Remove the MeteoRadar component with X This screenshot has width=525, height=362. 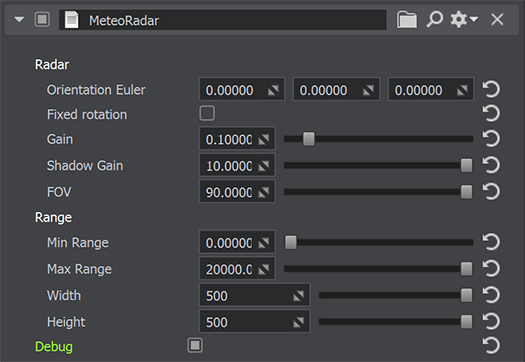[497, 19]
